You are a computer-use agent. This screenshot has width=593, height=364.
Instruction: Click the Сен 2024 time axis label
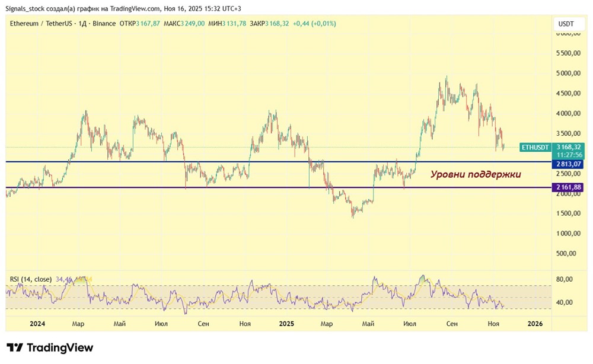203,324
